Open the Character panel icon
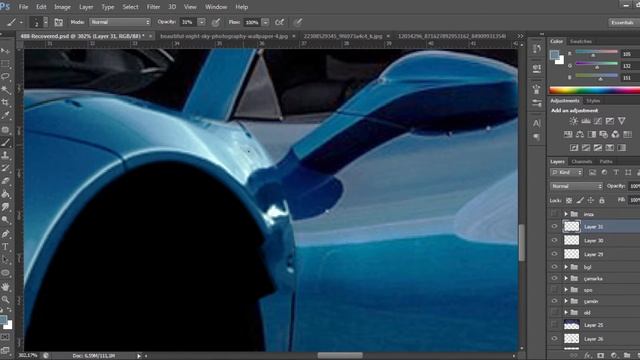The image size is (640, 360). click(x=537, y=123)
